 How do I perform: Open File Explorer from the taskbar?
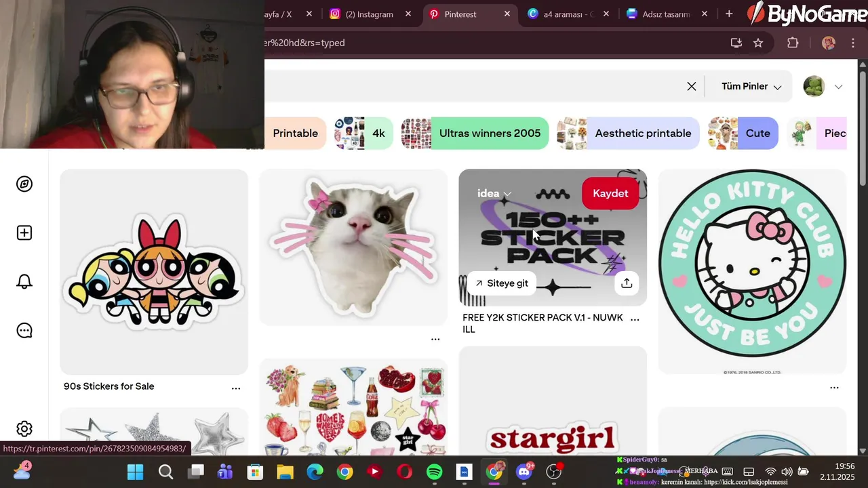click(x=285, y=471)
